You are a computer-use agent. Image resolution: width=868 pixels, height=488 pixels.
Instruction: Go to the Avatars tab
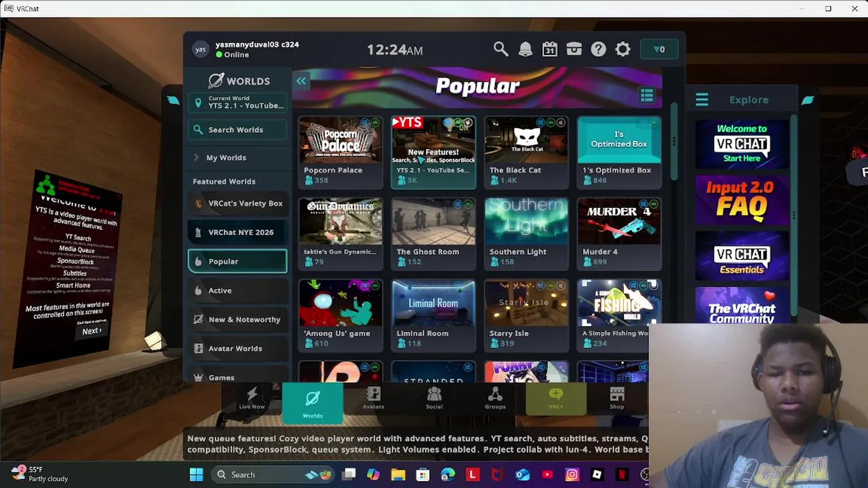pyautogui.click(x=373, y=399)
